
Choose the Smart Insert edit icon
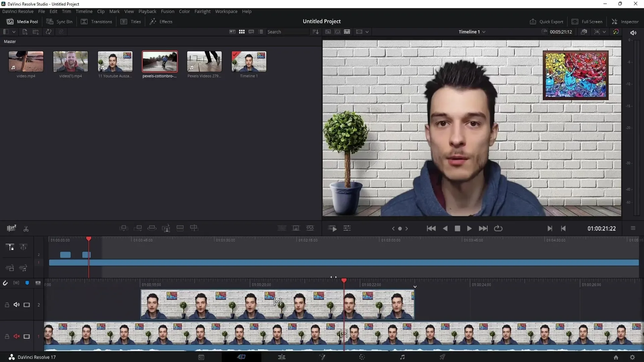point(123,228)
